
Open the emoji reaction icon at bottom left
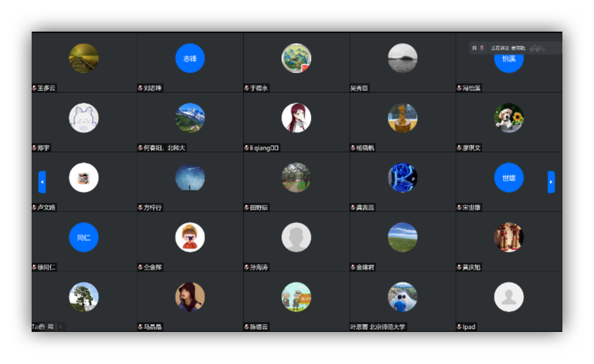click(x=42, y=327)
